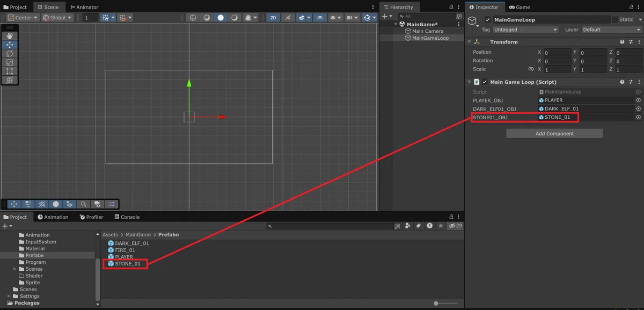The height and width of the screenshot is (310, 644).
Task: Toggle hidden packages visibility (29)
Action: tap(456, 226)
